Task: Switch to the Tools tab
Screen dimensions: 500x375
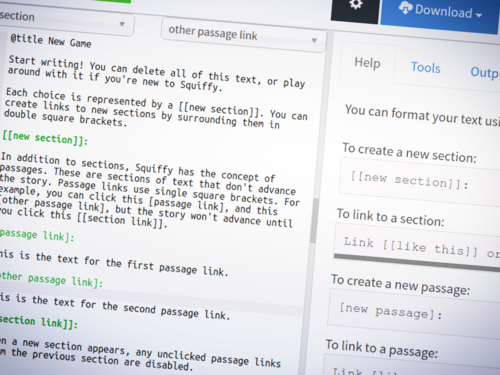Action: (425, 68)
